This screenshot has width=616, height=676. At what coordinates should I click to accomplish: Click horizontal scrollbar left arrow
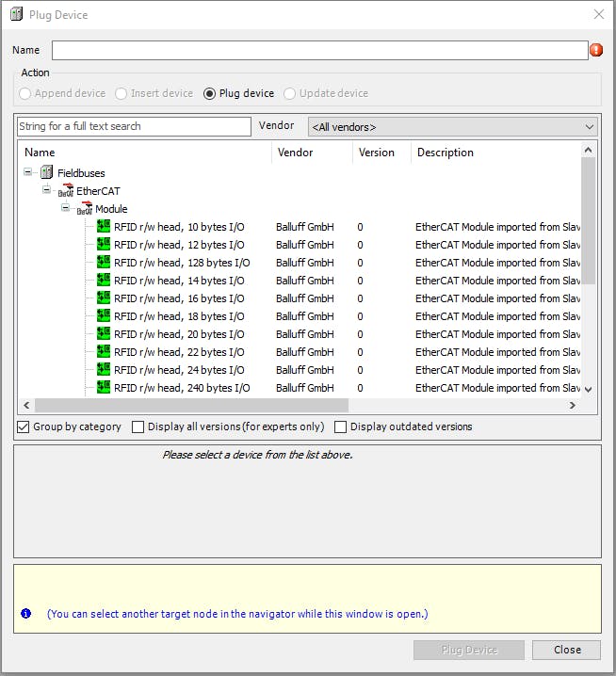(26, 405)
